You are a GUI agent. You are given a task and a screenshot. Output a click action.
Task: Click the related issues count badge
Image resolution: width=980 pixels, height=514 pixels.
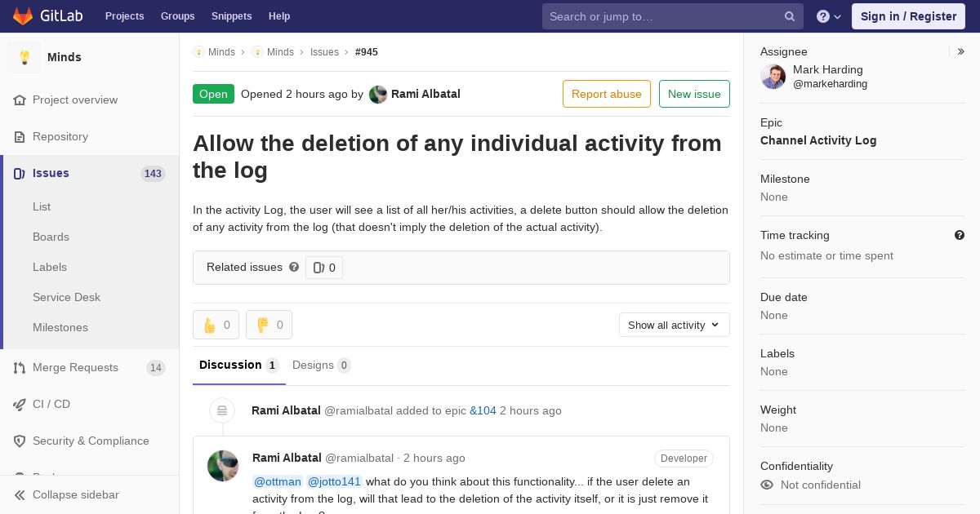tap(324, 268)
